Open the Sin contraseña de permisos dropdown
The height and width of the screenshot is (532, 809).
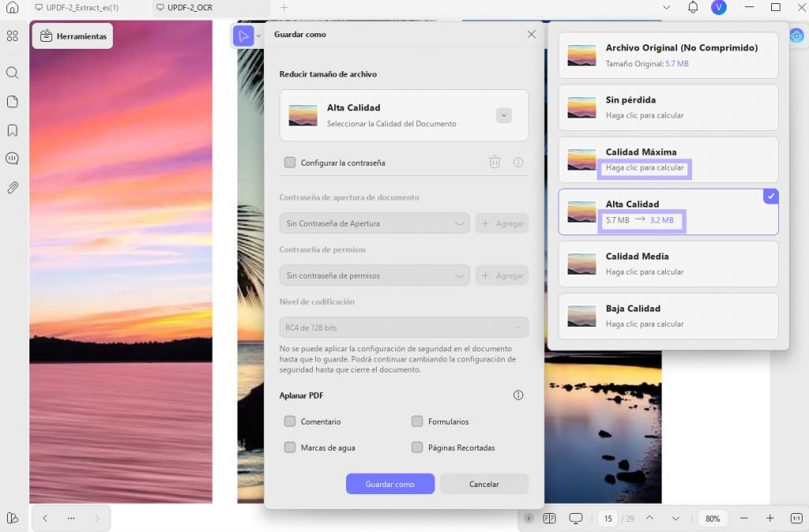[x=374, y=275]
